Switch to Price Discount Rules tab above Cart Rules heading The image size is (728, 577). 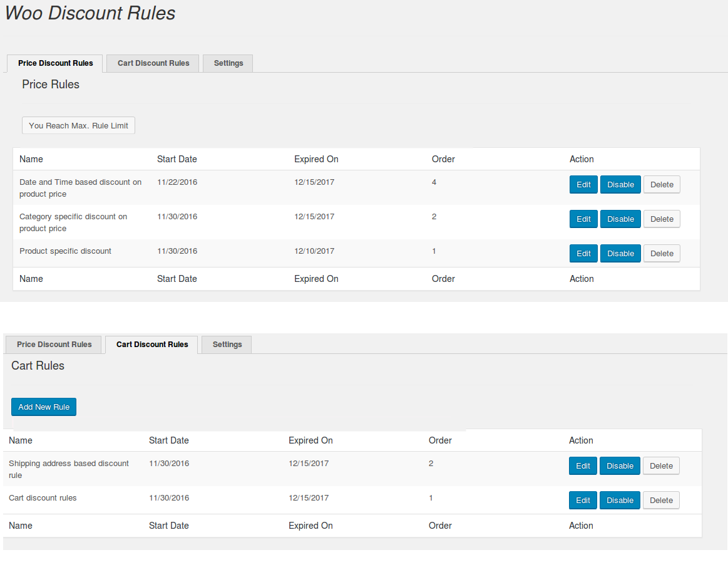point(54,345)
